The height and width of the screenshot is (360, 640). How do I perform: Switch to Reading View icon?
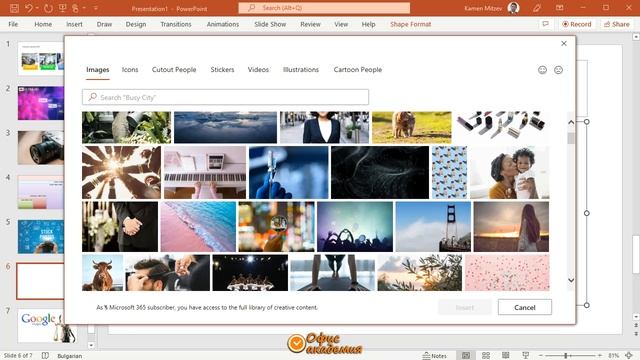(506, 356)
